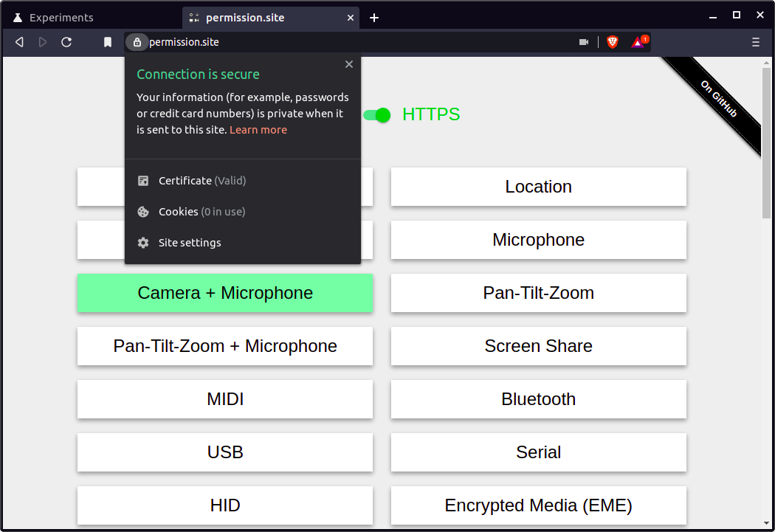Screen dimensions: 775x532
Task: Click the scrollbar down arrow
Action: click(766, 523)
